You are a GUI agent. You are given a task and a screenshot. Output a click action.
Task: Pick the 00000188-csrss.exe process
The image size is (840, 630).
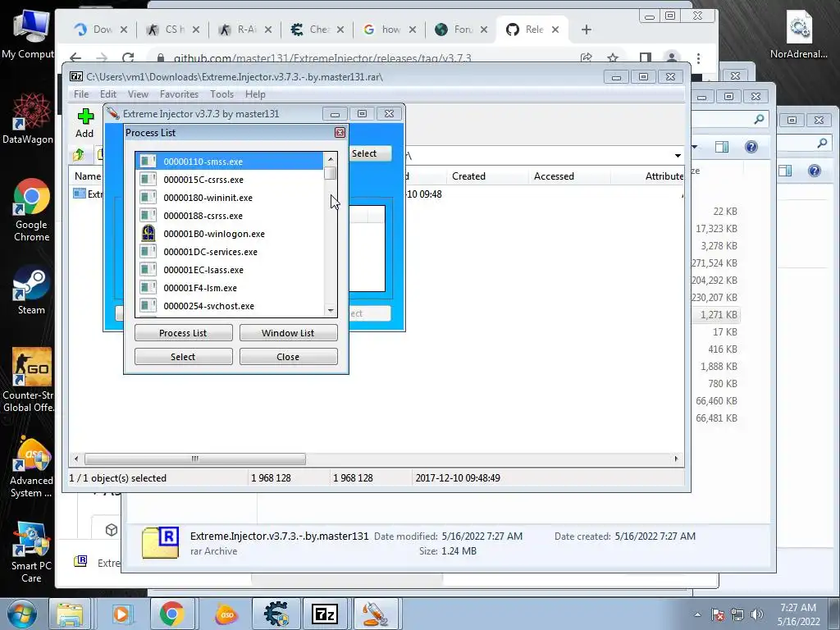pyautogui.click(x=230, y=216)
